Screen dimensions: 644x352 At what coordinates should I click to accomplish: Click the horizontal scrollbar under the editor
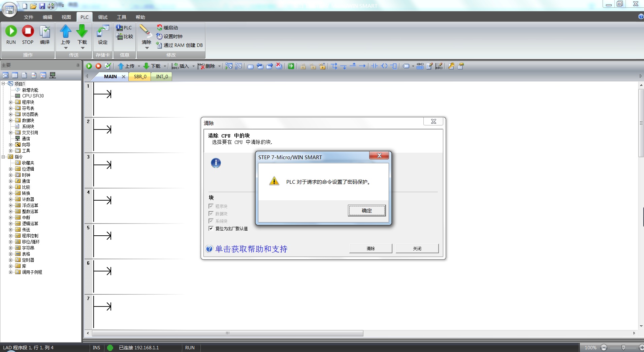(228, 333)
